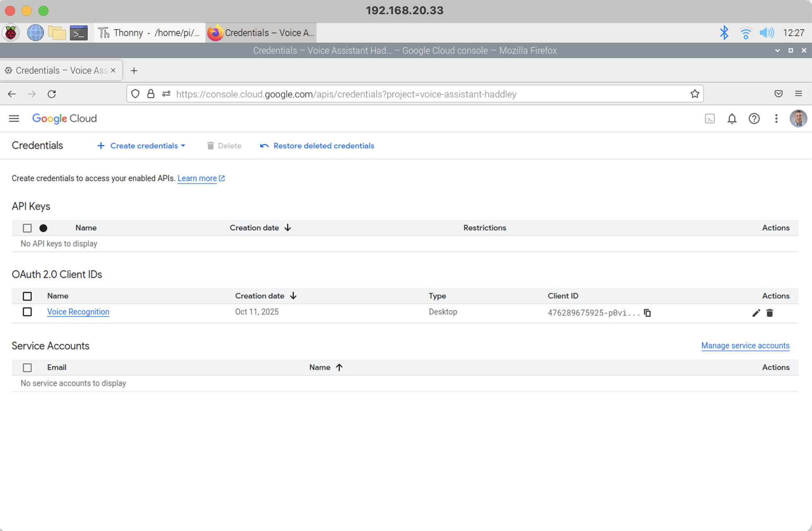The height and width of the screenshot is (531, 812).
Task: Open the help question mark menu
Action: tap(754, 119)
